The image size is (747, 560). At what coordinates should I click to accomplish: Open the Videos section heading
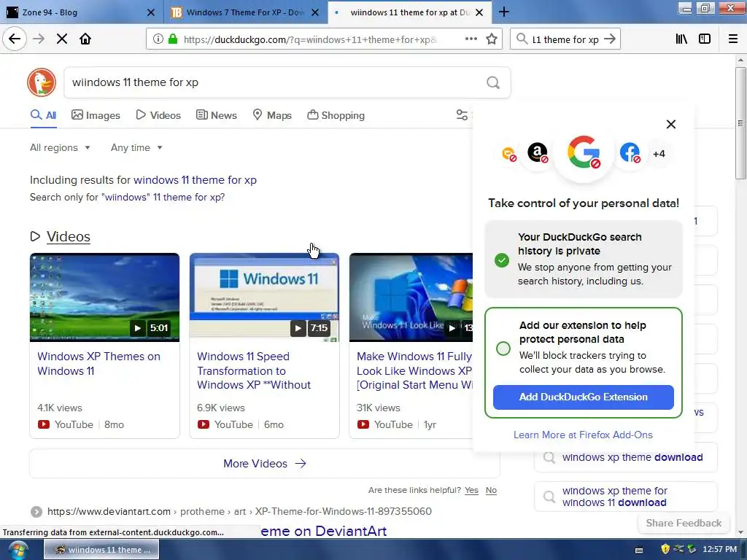pos(68,237)
